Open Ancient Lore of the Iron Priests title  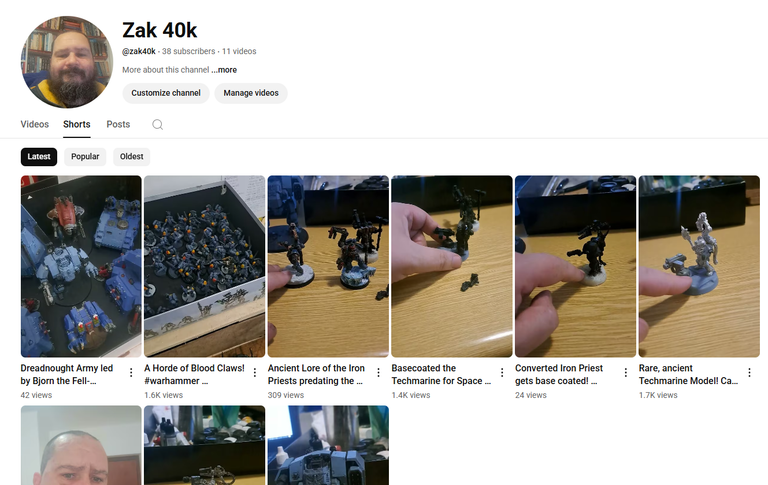pos(316,374)
